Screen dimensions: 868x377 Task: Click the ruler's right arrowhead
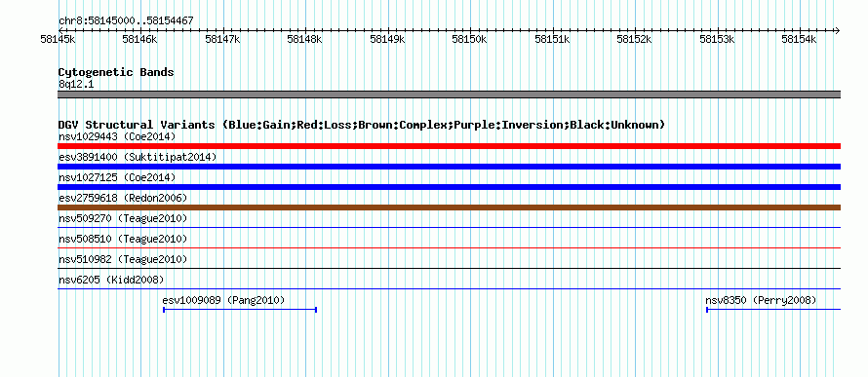[x=837, y=30]
